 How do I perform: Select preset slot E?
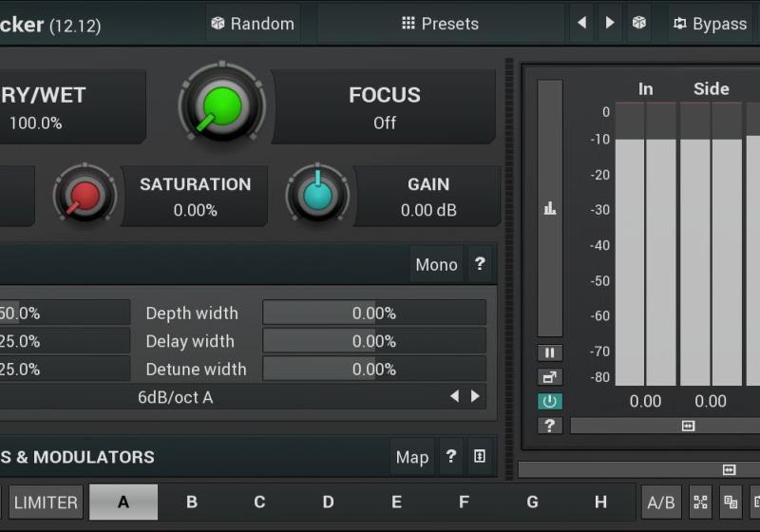click(x=396, y=503)
